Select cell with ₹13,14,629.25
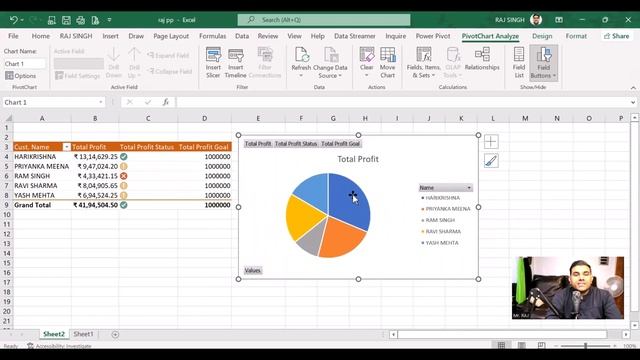The image size is (640, 360). [x=95, y=156]
